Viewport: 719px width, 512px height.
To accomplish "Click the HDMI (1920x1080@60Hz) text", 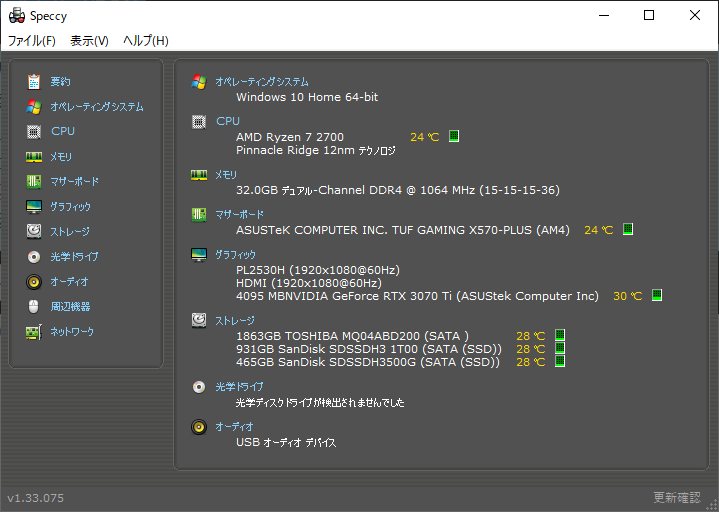I will coord(309,283).
